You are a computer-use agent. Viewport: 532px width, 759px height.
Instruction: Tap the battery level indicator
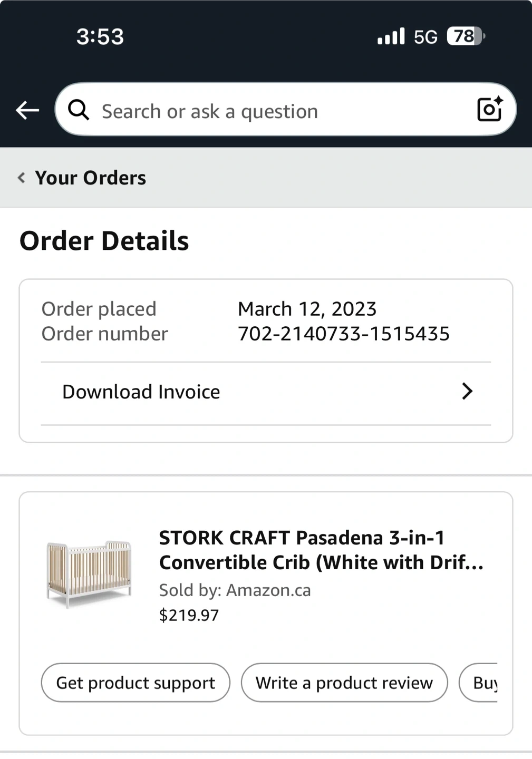466,36
